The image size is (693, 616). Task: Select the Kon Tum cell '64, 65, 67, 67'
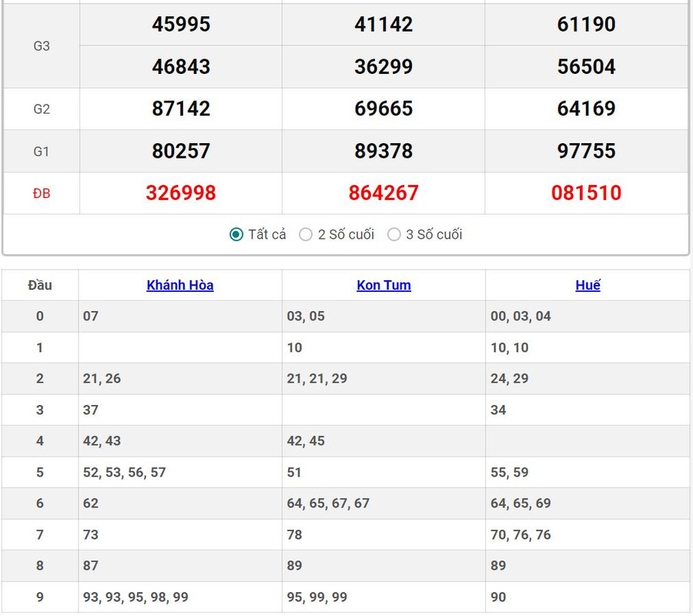[328, 504]
